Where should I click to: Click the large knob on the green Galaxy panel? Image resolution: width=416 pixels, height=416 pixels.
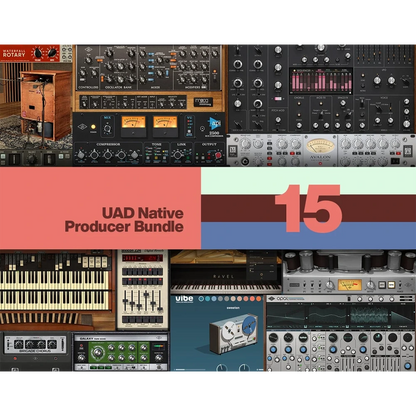point(97,352)
